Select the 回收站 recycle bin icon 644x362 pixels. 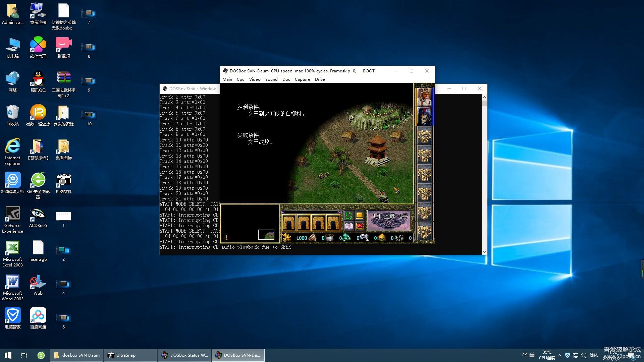(x=12, y=115)
